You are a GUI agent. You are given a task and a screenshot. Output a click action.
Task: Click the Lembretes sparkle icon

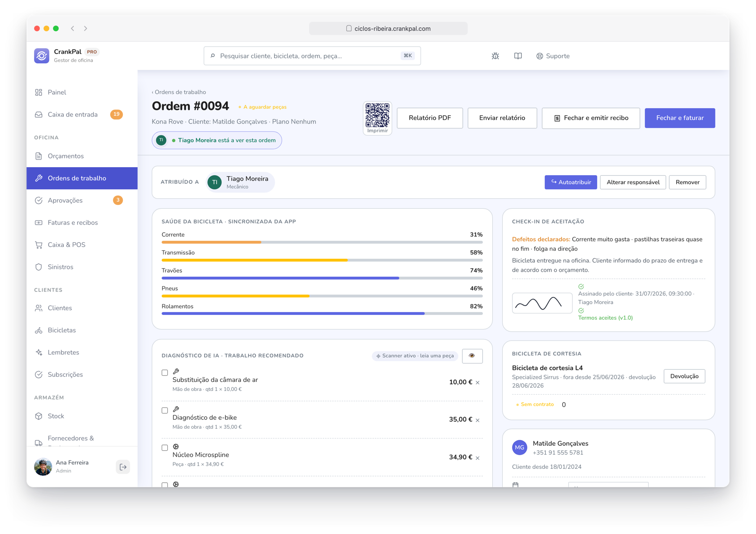point(39,352)
